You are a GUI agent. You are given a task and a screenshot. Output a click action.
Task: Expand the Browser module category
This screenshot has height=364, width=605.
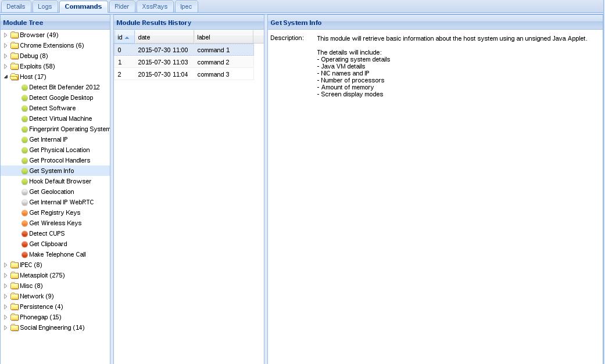tap(5, 35)
